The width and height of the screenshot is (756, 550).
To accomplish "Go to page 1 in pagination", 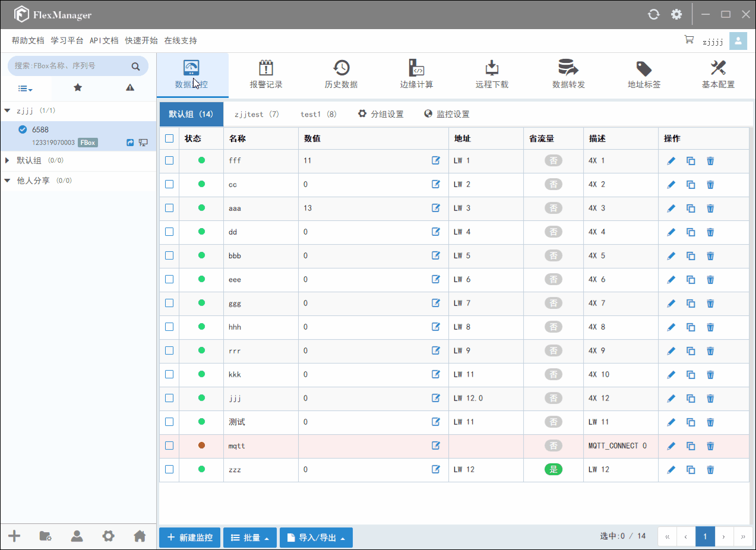I will click(705, 536).
